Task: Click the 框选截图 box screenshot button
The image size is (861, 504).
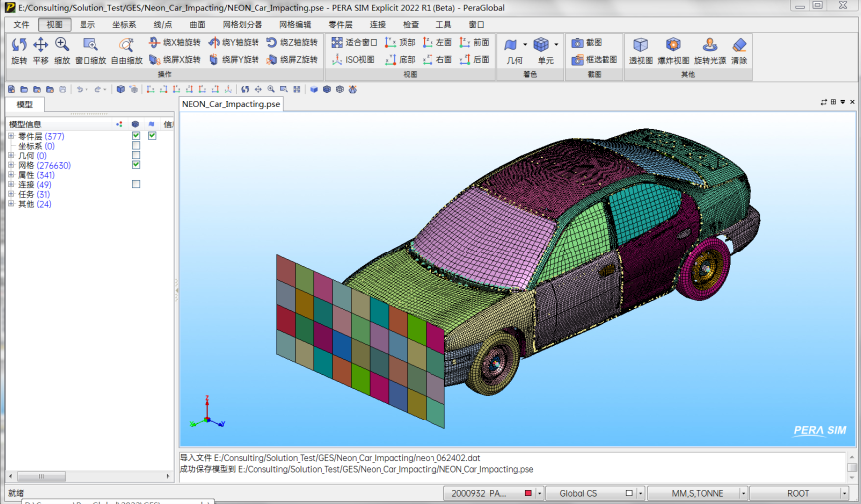Action: [x=595, y=60]
